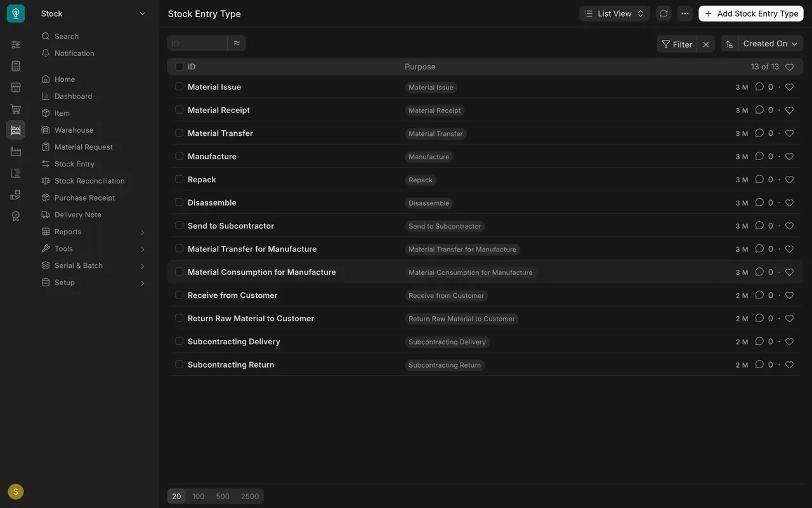Click the Purpose column header
This screenshot has width=812, height=508.
pyautogui.click(x=420, y=67)
